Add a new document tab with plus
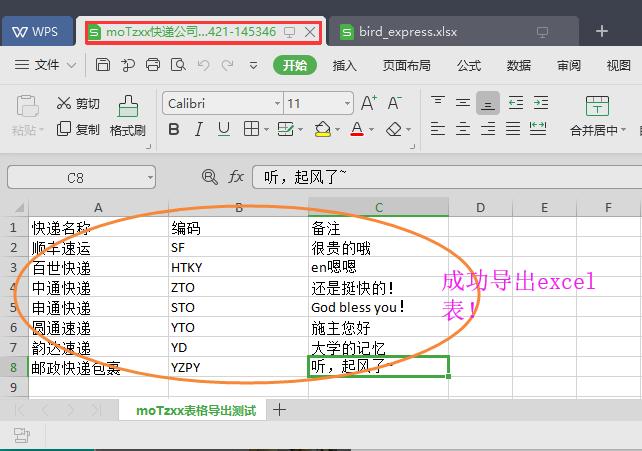The height and width of the screenshot is (451, 642). pyautogui.click(x=601, y=31)
